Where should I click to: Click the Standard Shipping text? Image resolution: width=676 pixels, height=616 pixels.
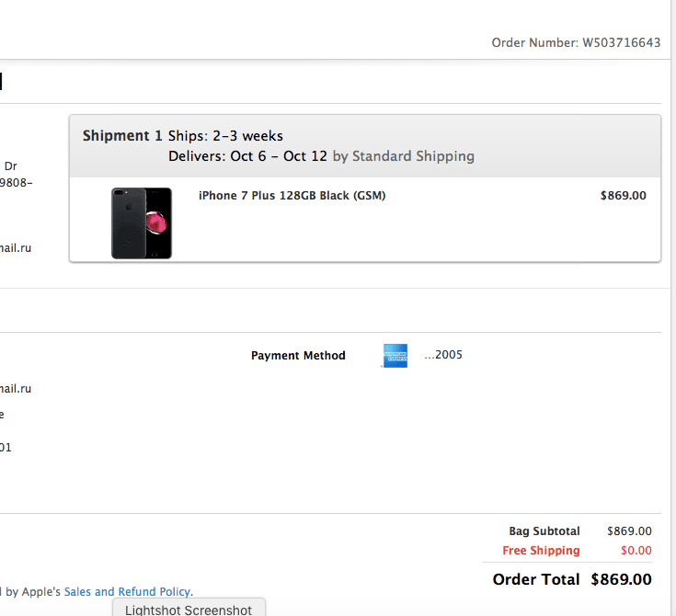point(413,156)
